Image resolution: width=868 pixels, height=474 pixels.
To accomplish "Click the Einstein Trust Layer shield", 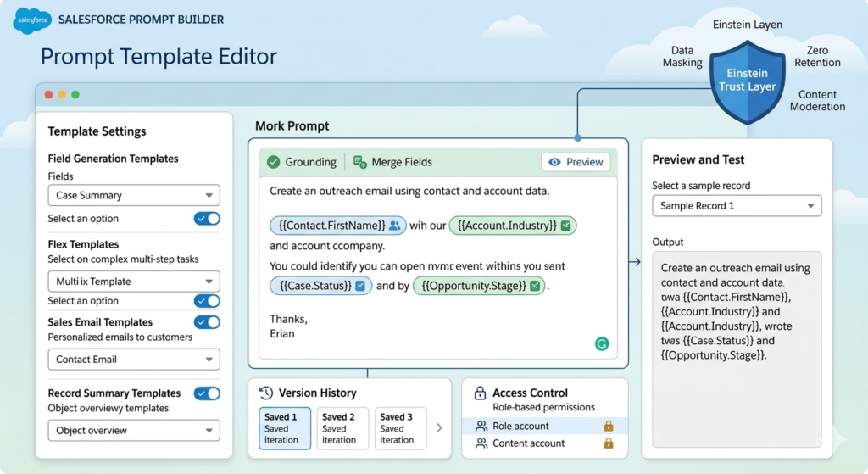I will [748, 82].
